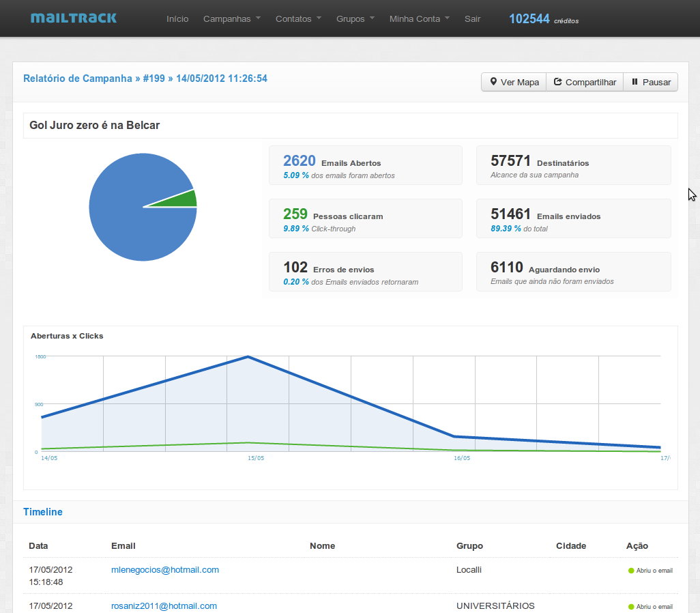Click the pause icon inside the Pausar button
The image size is (700, 613).
coord(636,81)
